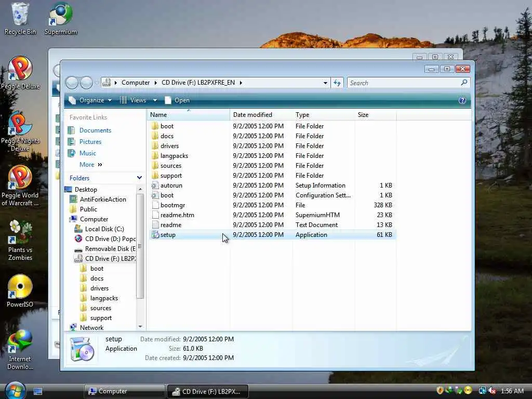
Task: Click Computer in the address breadcrumb
Action: 136,83
